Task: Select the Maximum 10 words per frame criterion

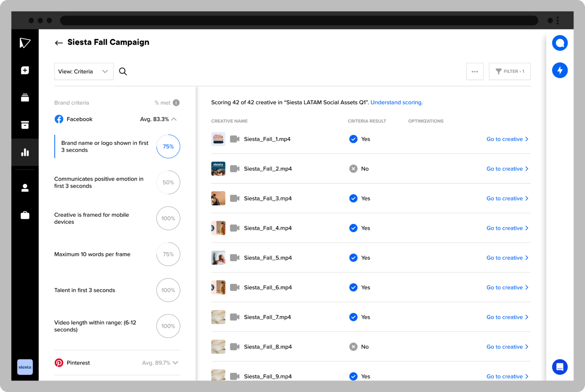Action: point(92,254)
